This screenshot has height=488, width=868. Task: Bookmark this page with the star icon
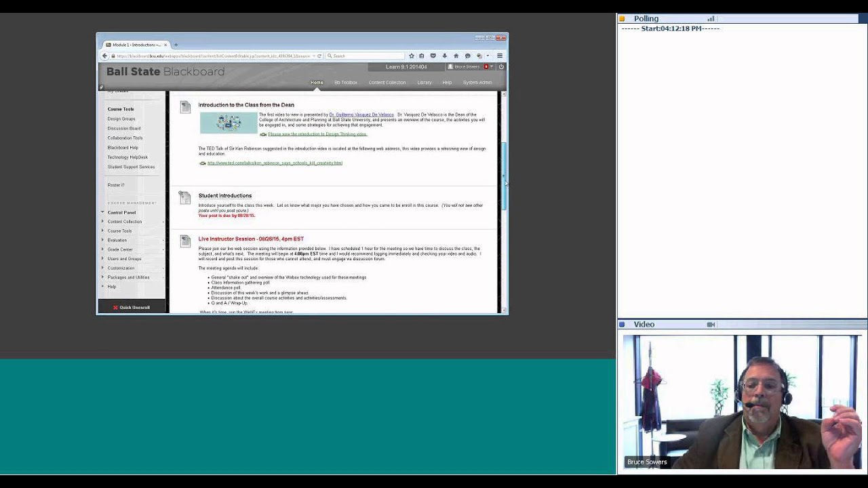pyautogui.click(x=411, y=56)
